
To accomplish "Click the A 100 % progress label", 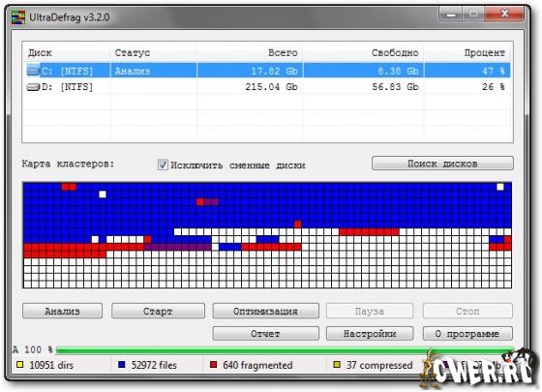I will [x=33, y=349].
